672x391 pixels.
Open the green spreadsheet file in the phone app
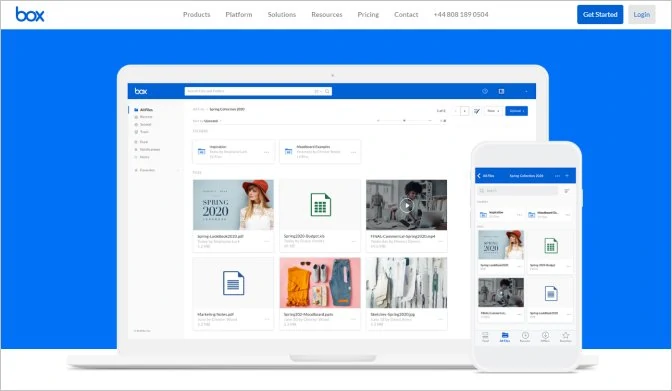(551, 246)
